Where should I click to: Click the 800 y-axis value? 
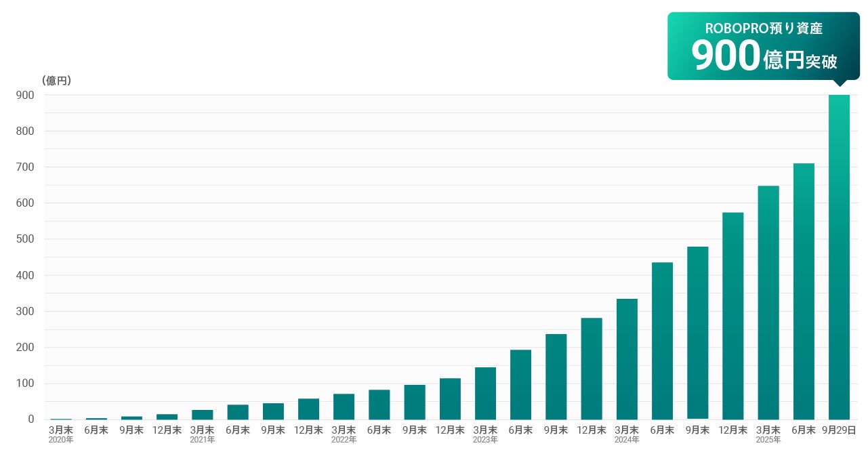point(25,131)
